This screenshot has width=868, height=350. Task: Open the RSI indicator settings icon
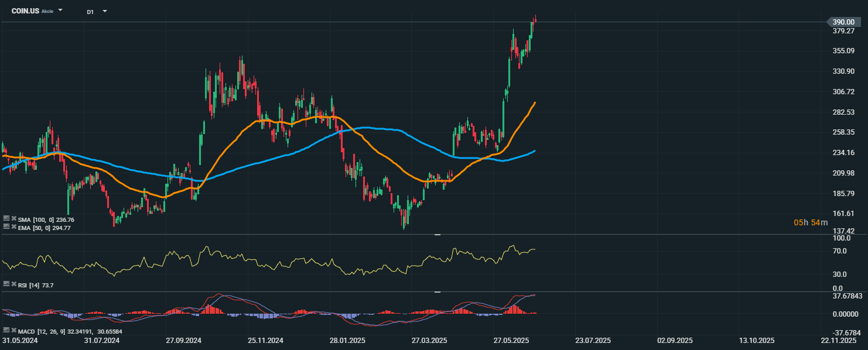click(x=6, y=284)
